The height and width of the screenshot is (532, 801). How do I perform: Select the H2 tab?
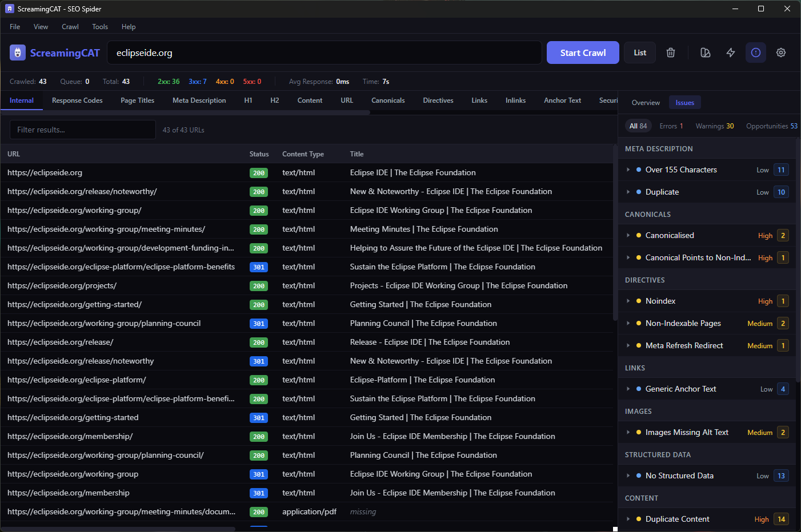point(275,100)
